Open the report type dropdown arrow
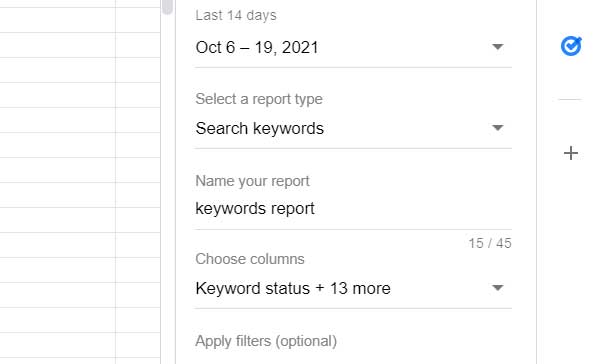The image size is (602, 364). pos(498,127)
